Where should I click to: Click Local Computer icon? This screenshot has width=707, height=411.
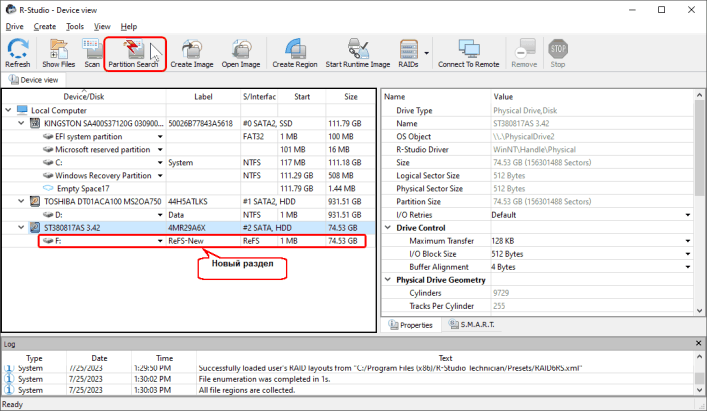click(x=22, y=110)
